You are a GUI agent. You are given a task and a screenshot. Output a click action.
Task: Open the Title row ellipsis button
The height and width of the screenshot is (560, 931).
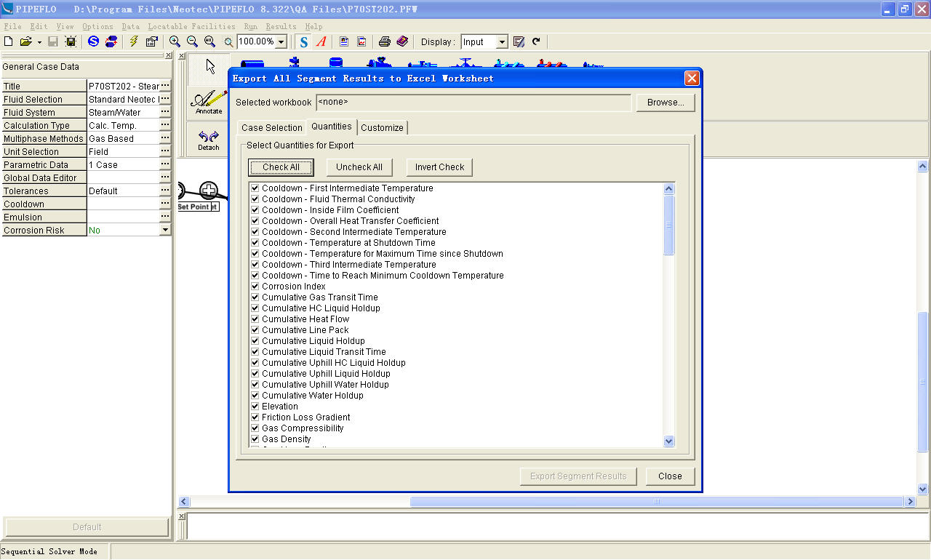[165, 86]
